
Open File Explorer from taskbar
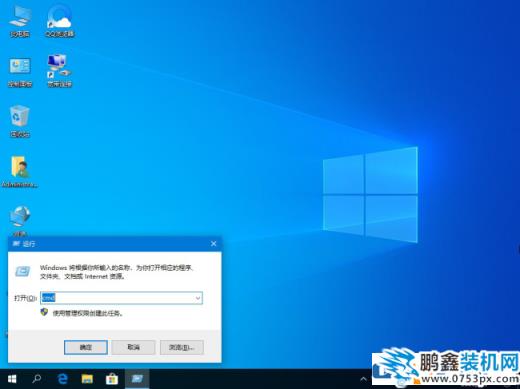click(87, 379)
